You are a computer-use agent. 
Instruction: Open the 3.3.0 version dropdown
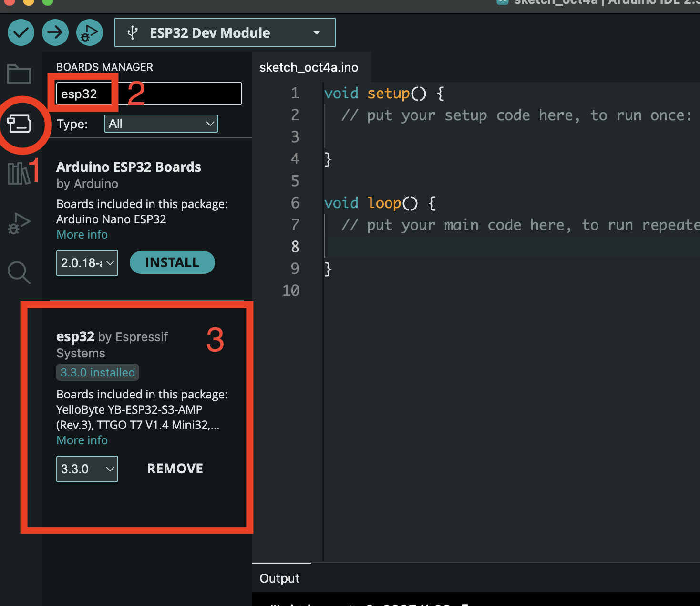[87, 469]
